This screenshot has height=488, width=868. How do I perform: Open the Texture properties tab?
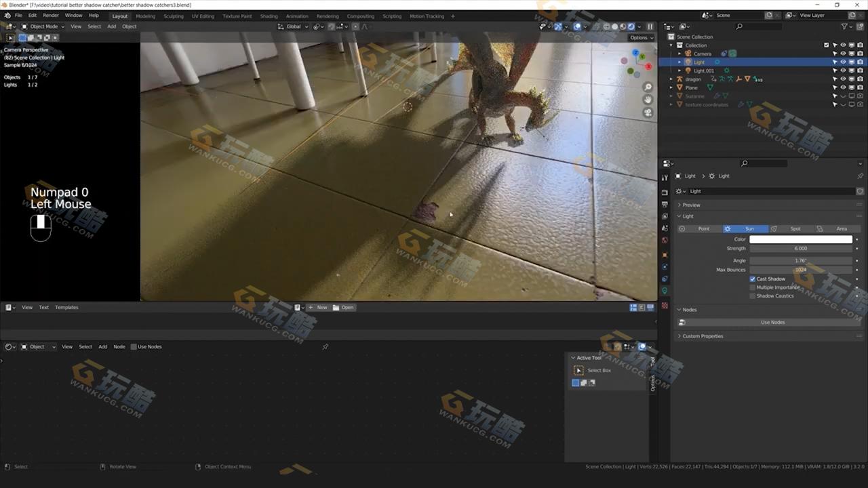(x=665, y=305)
